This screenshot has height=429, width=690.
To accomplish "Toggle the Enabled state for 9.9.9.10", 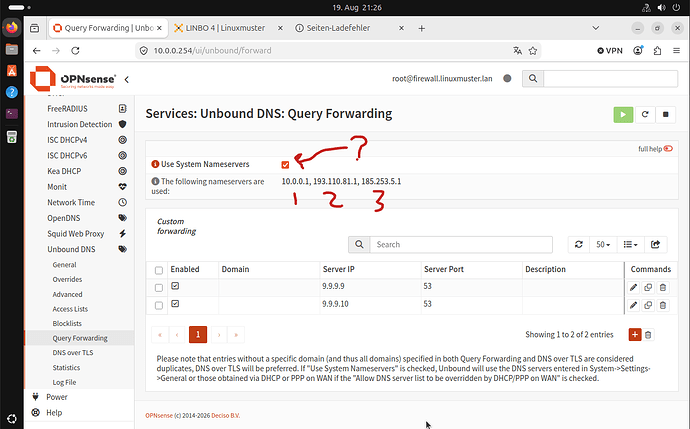I will [175, 304].
